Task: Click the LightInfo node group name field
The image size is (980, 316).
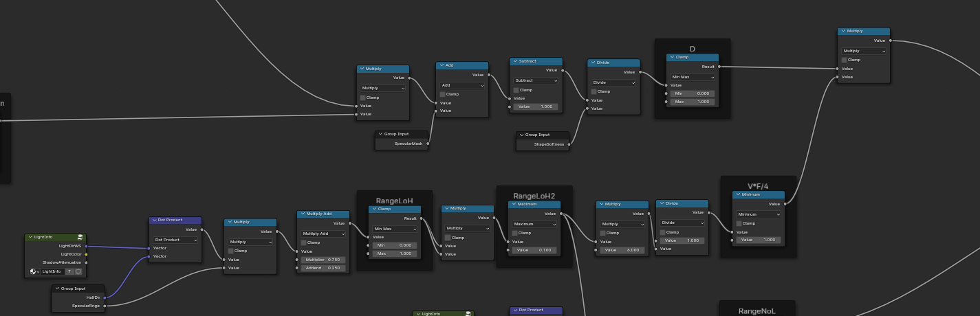Action: coord(52,271)
